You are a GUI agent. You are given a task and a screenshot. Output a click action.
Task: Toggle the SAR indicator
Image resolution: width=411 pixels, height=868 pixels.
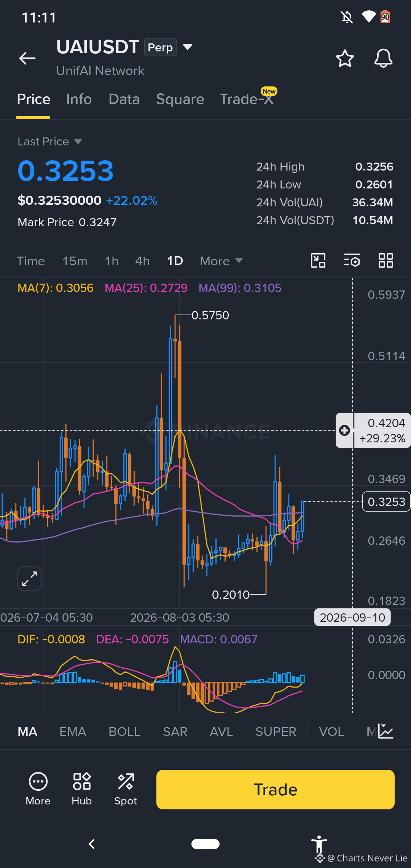175,732
